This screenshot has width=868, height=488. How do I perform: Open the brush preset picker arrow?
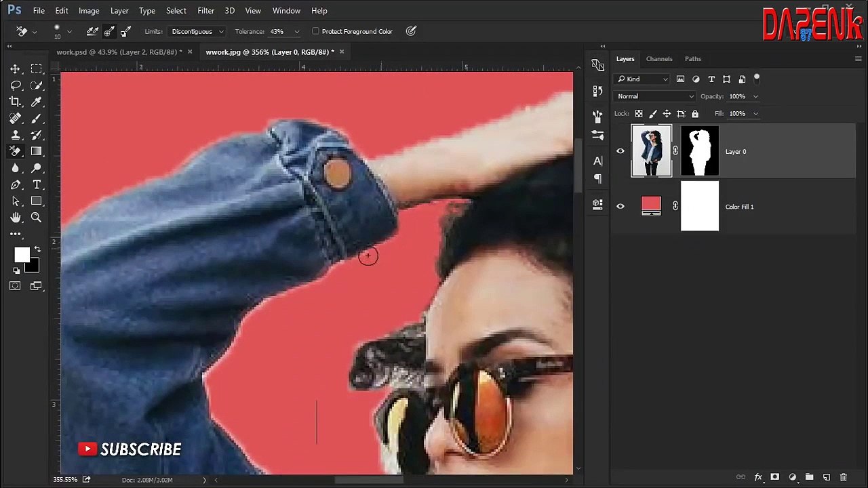[x=69, y=32]
